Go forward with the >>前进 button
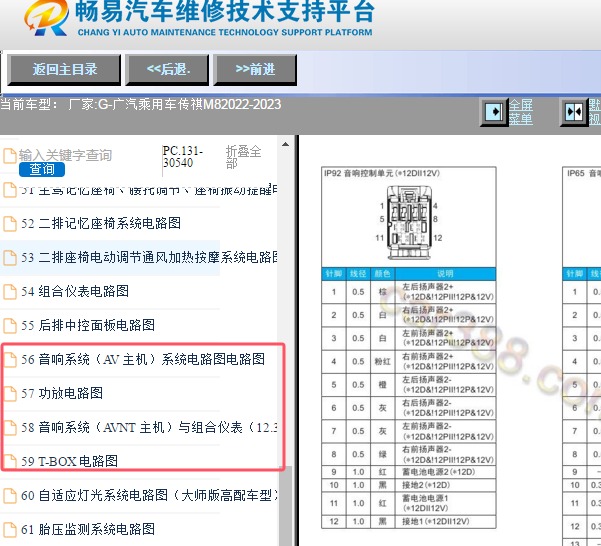The height and width of the screenshot is (546, 601). tap(255, 69)
